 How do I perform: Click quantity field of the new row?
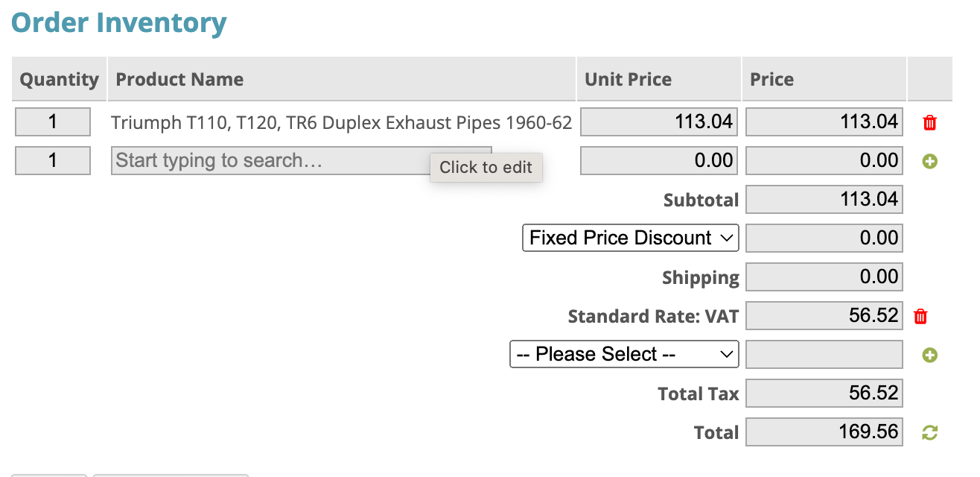coord(53,161)
